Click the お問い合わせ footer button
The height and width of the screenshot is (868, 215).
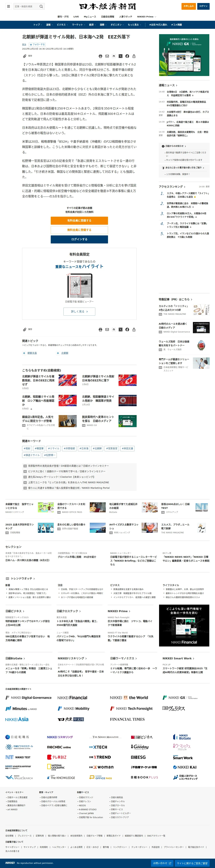pyautogui.click(x=162, y=863)
